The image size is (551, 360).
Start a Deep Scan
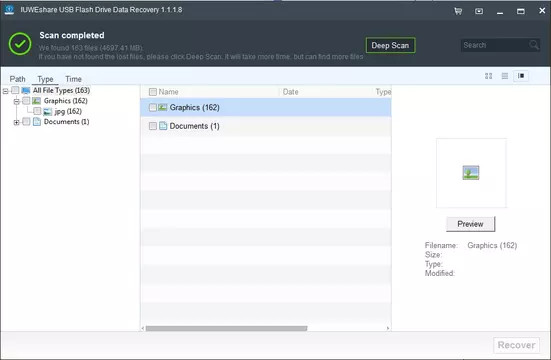pyautogui.click(x=390, y=45)
